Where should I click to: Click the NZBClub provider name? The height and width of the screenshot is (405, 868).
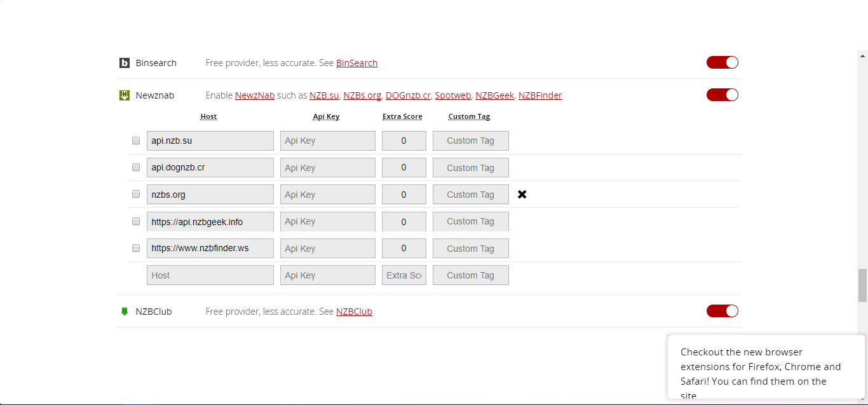(154, 312)
